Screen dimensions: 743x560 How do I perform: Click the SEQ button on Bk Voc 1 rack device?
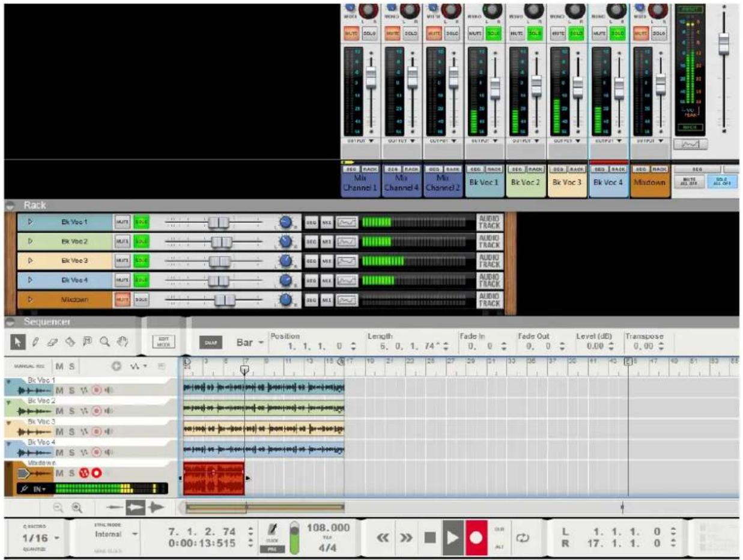(x=311, y=222)
